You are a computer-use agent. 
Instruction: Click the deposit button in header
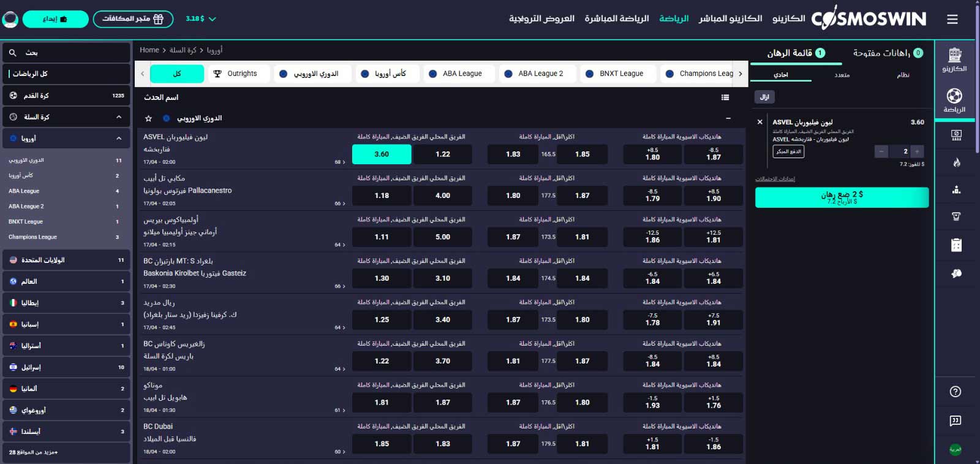click(x=55, y=19)
